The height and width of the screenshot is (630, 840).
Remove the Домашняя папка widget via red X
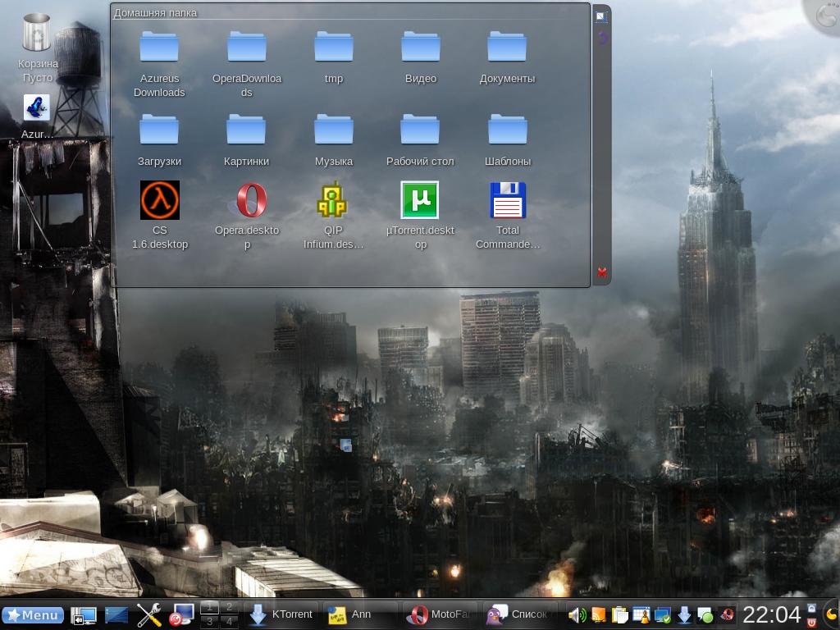(x=601, y=272)
